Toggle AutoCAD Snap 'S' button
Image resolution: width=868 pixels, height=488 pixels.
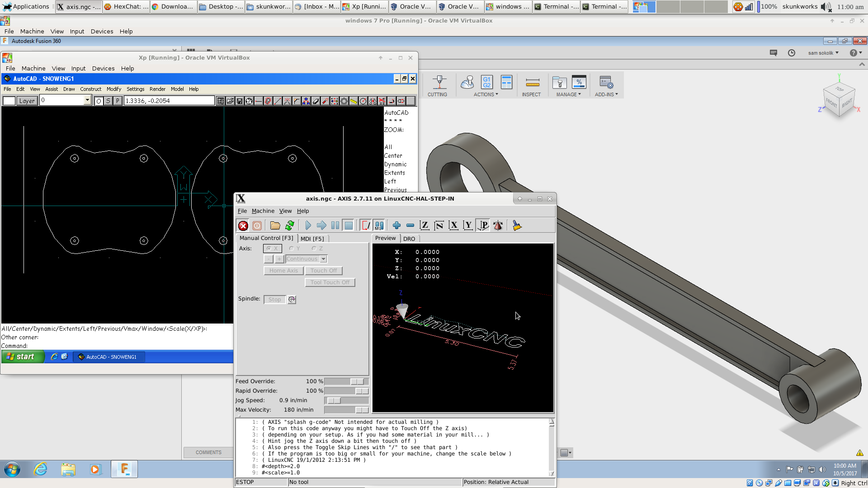pyautogui.click(x=108, y=101)
